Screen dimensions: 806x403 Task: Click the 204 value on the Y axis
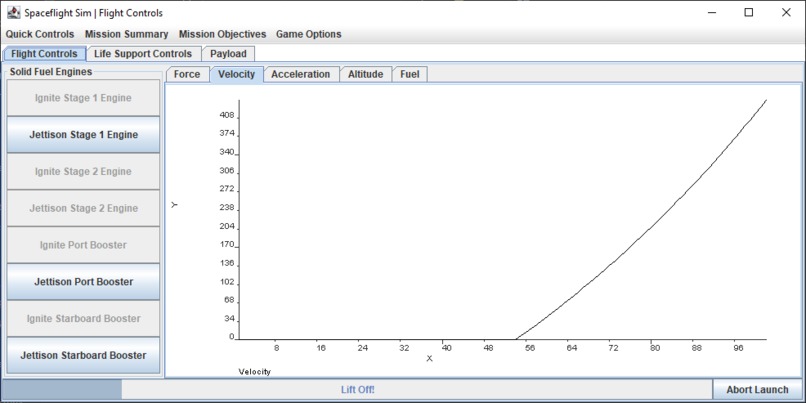[x=227, y=226]
